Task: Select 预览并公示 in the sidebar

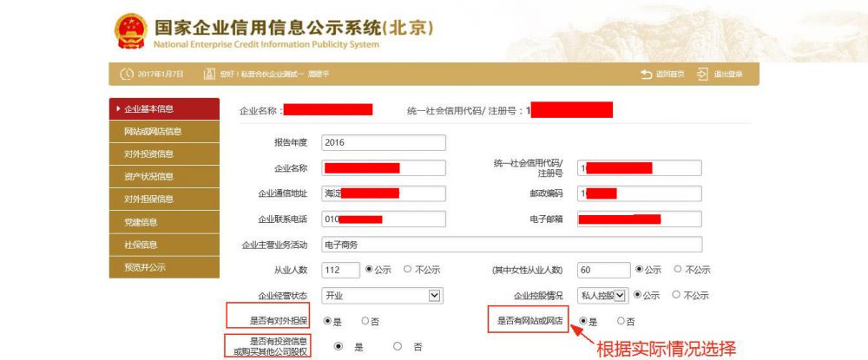Action: [x=152, y=267]
